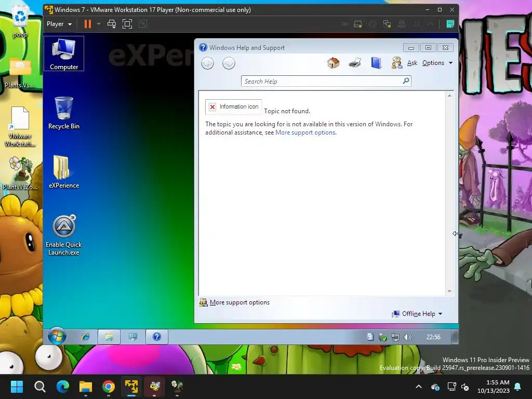Image resolution: width=532 pixels, height=399 pixels.
Task: Open host clock showing 1:55 AM 10/13/2023
Action: pos(494,387)
